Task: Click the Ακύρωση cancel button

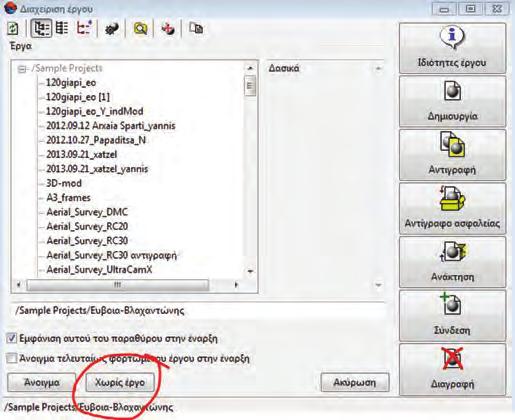Action: click(x=355, y=382)
